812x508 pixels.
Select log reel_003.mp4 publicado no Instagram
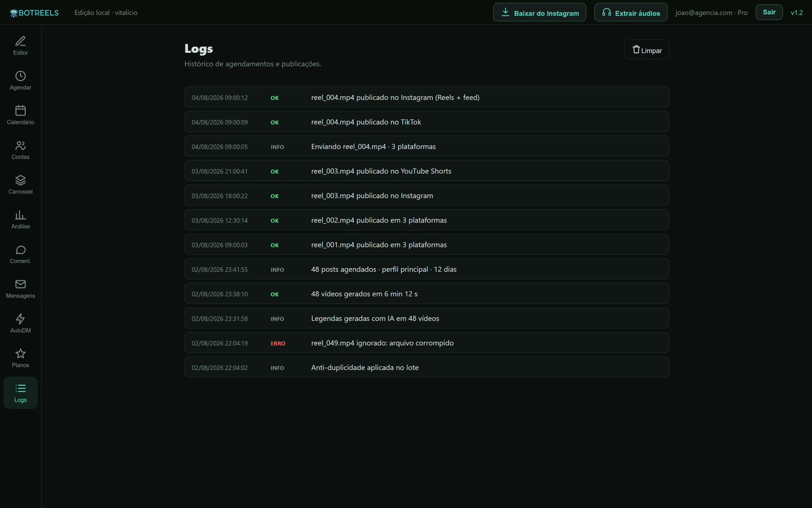pos(426,195)
